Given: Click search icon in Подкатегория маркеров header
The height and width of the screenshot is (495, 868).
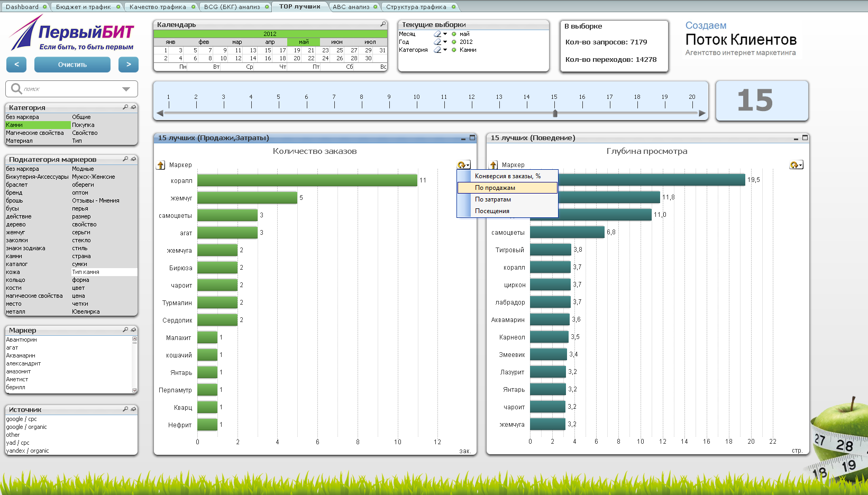Looking at the screenshot, I should point(125,159).
